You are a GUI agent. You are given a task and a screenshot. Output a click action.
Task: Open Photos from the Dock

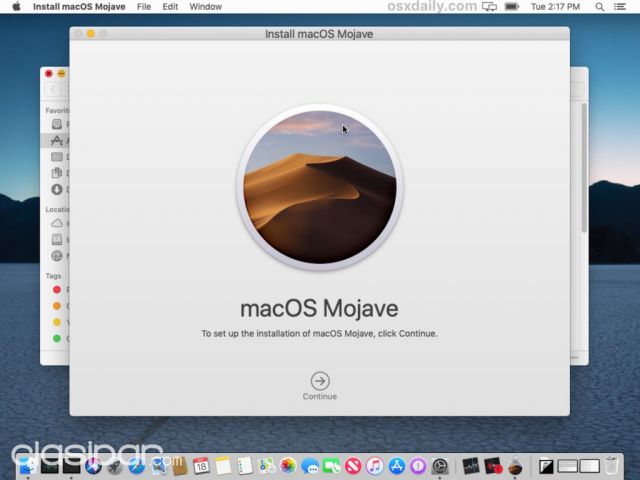(288, 465)
